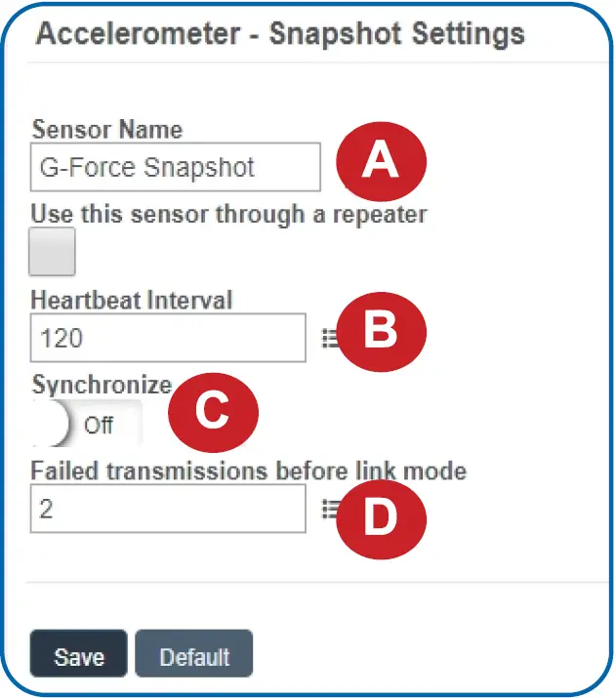Screen dimensions: 616x698
Task: Click the list icon beside Failed transmissions field
Action: (x=329, y=509)
